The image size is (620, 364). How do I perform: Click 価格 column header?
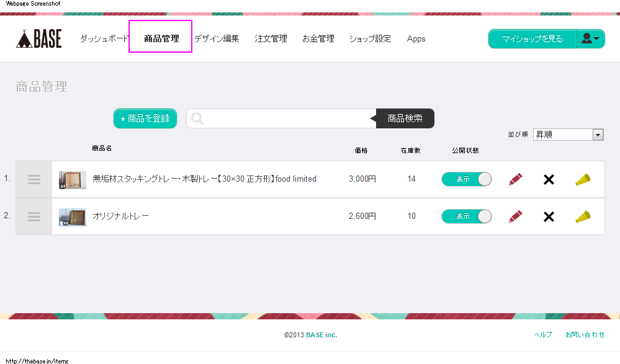tap(361, 151)
